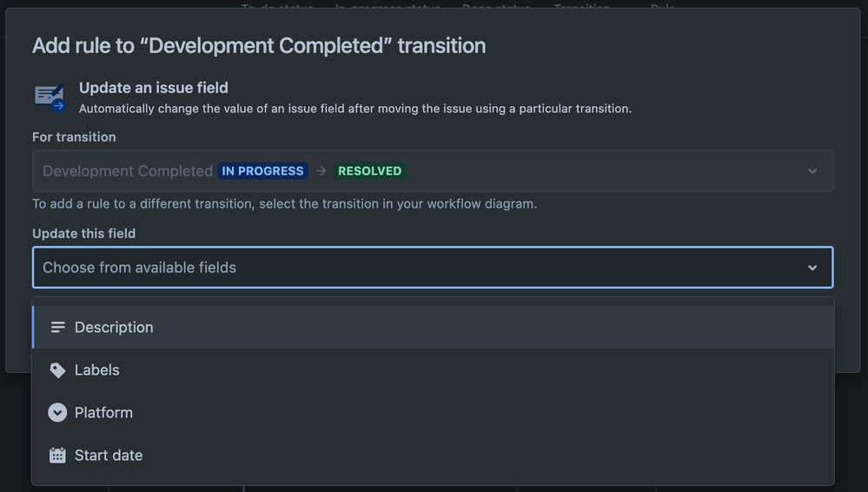This screenshot has width=868, height=492.
Task: Choose the Labels field option
Action: 433,370
